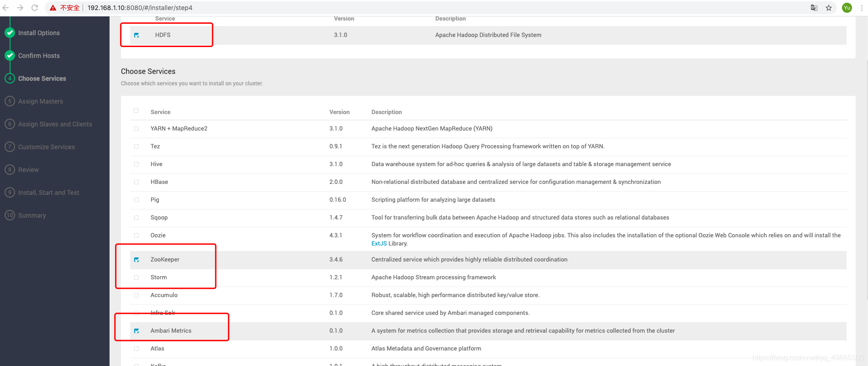This screenshot has height=366, width=868.
Task: Uncheck the Ambari Metrics checkbox
Action: (x=136, y=331)
